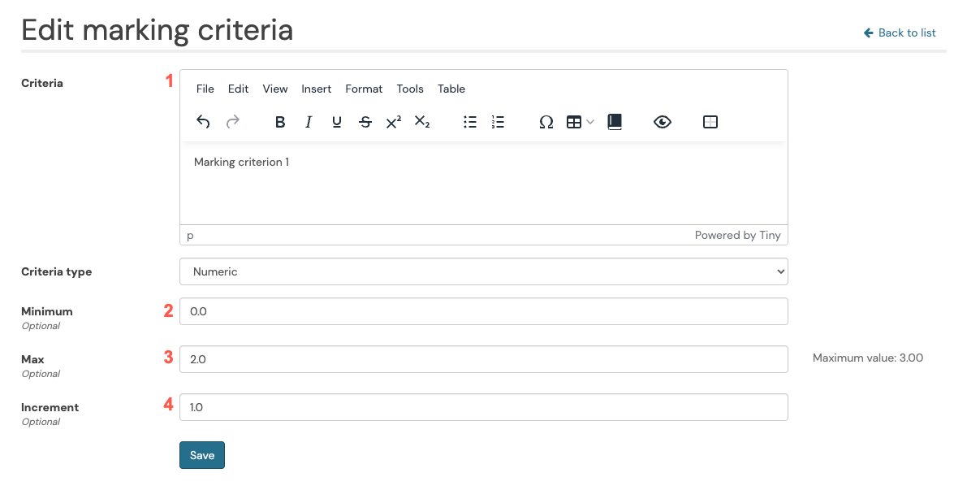Toggle bold formatting in the editor
This screenshot has height=499, width=980.
[280, 122]
